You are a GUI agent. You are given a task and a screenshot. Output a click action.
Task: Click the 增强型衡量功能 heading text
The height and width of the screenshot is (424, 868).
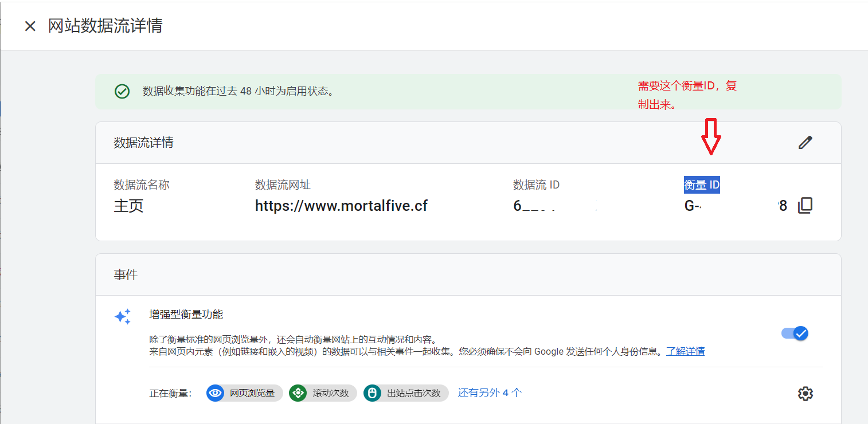pos(186,315)
